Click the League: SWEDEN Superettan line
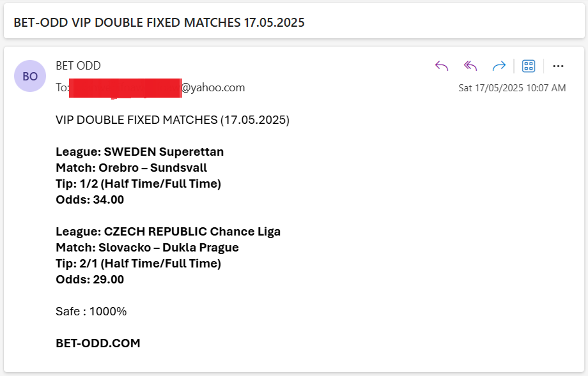Viewport: 588px width, 376px height. click(x=139, y=152)
